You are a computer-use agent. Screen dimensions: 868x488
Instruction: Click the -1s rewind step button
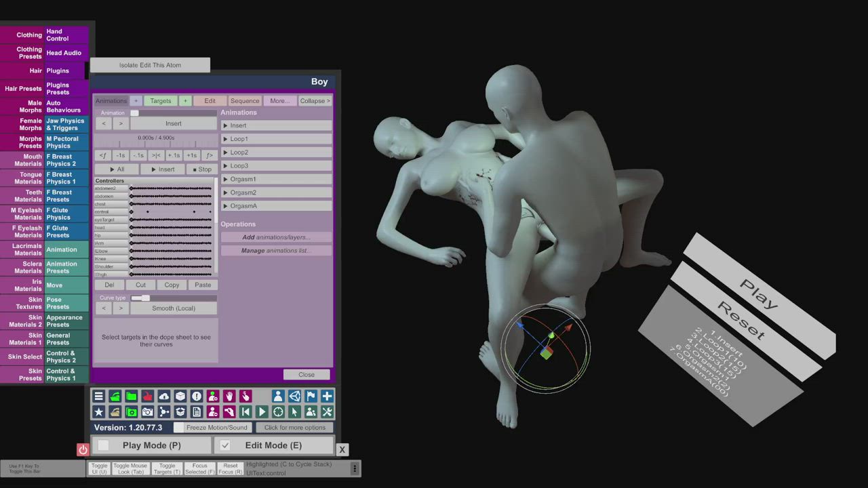pyautogui.click(x=121, y=155)
